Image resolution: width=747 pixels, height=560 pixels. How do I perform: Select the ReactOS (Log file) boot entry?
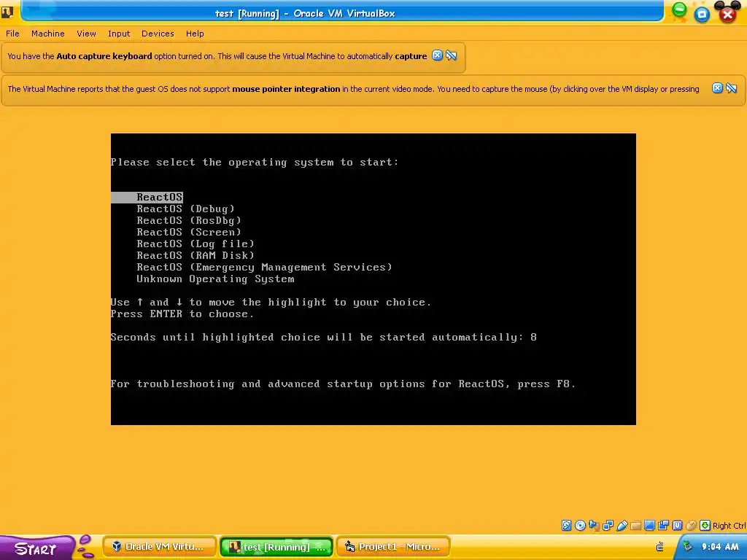coord(196,244)
